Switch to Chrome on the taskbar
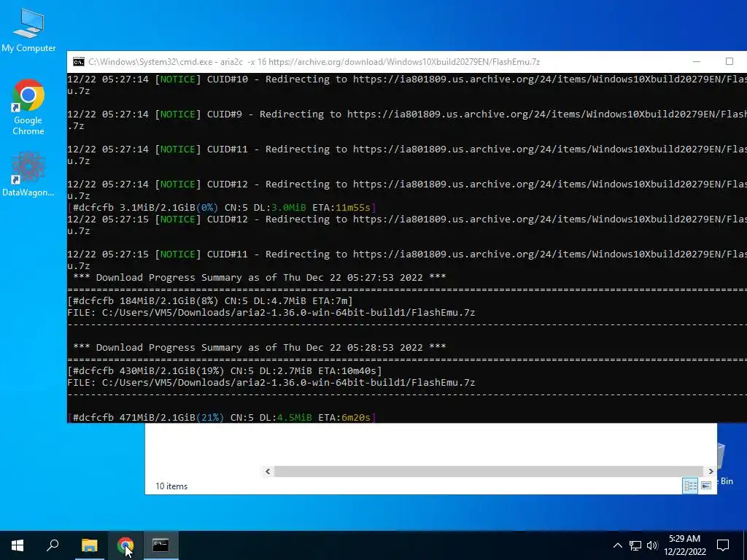 point(125,545)
